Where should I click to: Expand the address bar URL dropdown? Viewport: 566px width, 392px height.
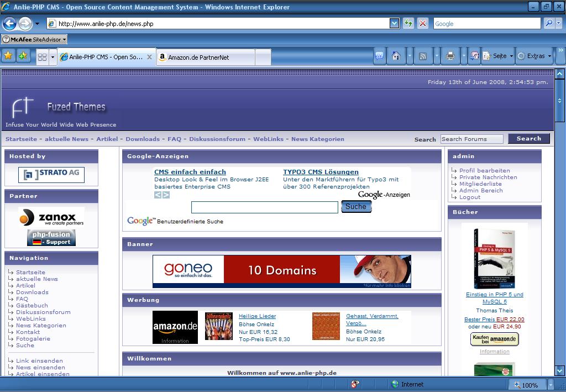394,23
